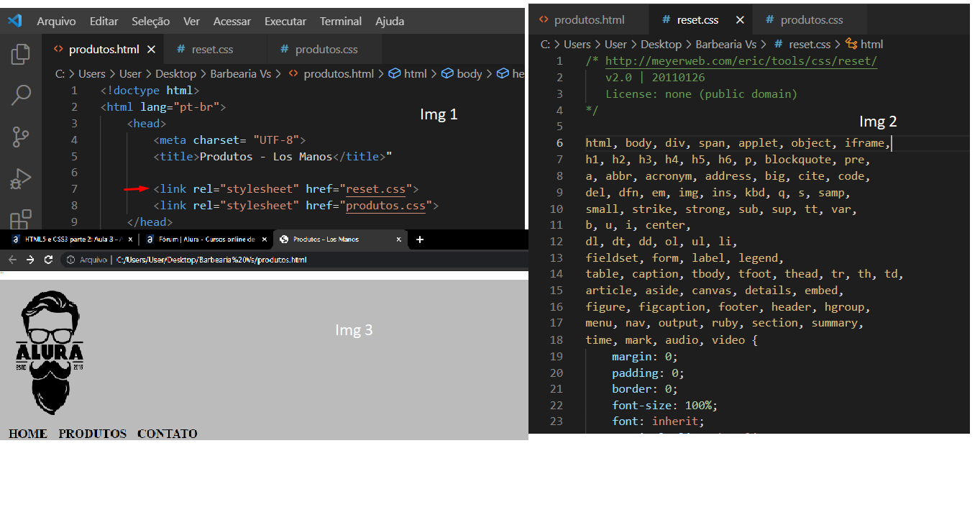
Task: Click the Alura barber logo image
Action: [50, 352]
